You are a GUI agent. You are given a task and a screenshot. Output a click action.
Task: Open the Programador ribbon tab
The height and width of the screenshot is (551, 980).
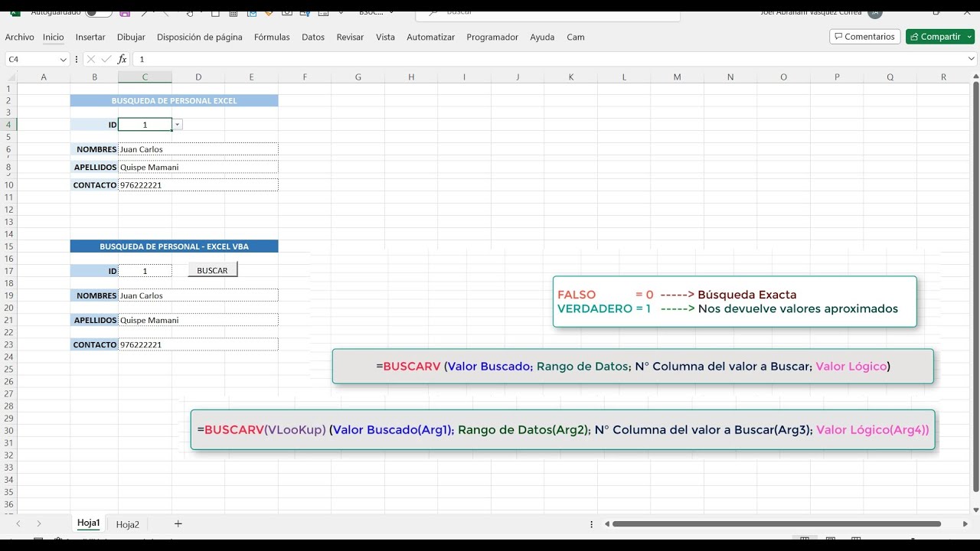click(x=492, y=37)
